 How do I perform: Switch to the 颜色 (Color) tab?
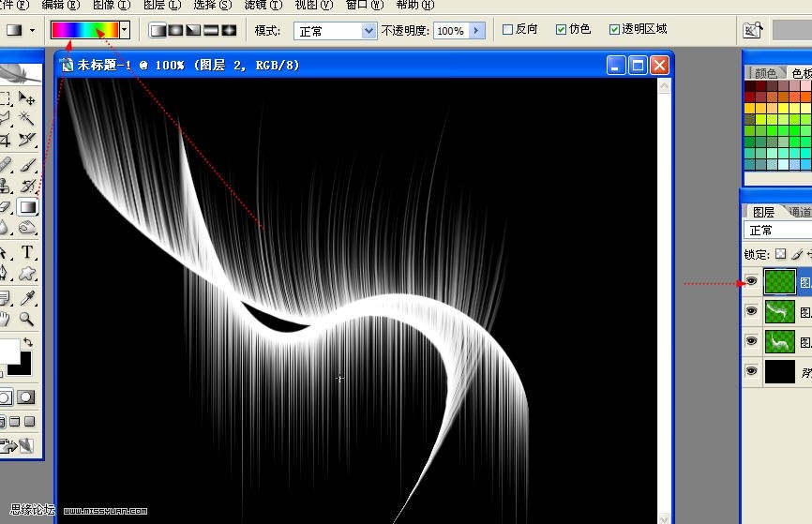click(x=765, y=73)
